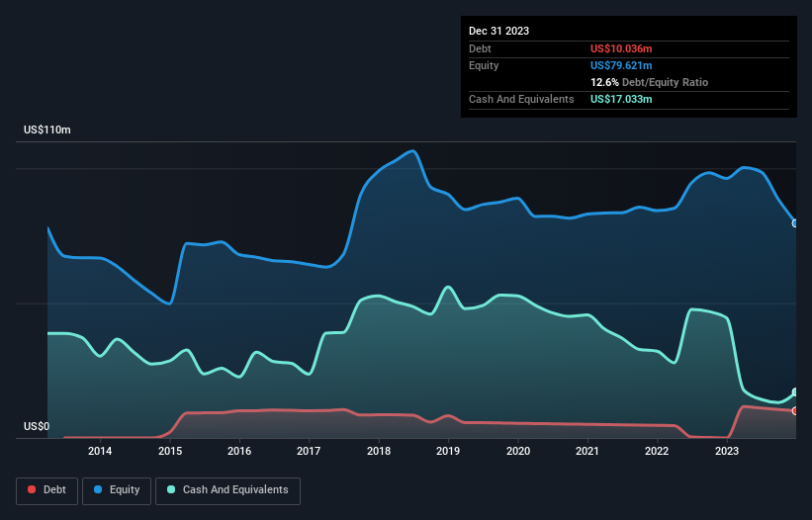Click the US$17.033m cash value
Viewport: 812px width, 520px height.
(621, 99)
